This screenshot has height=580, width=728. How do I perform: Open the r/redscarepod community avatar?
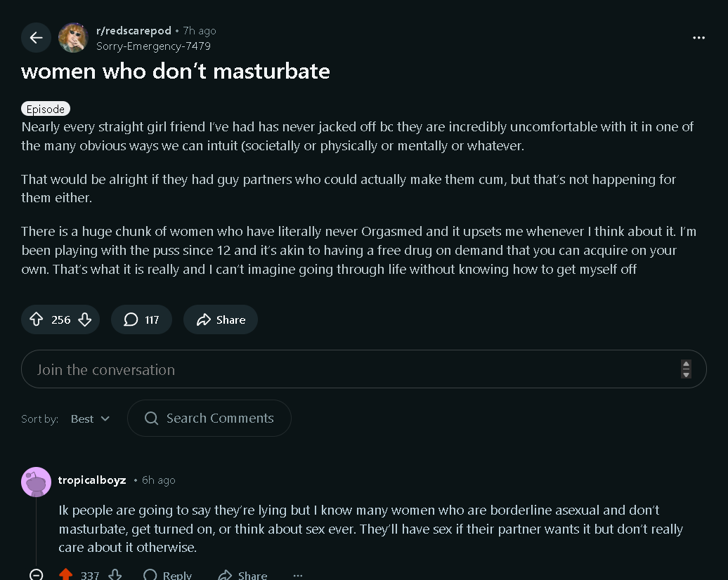click(x=73, y=38)
